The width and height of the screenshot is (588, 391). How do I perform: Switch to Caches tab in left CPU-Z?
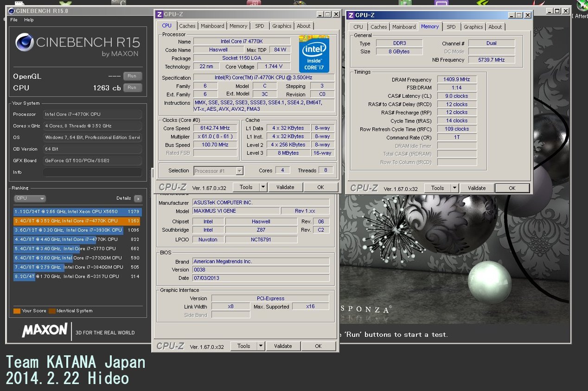point(187,26)
